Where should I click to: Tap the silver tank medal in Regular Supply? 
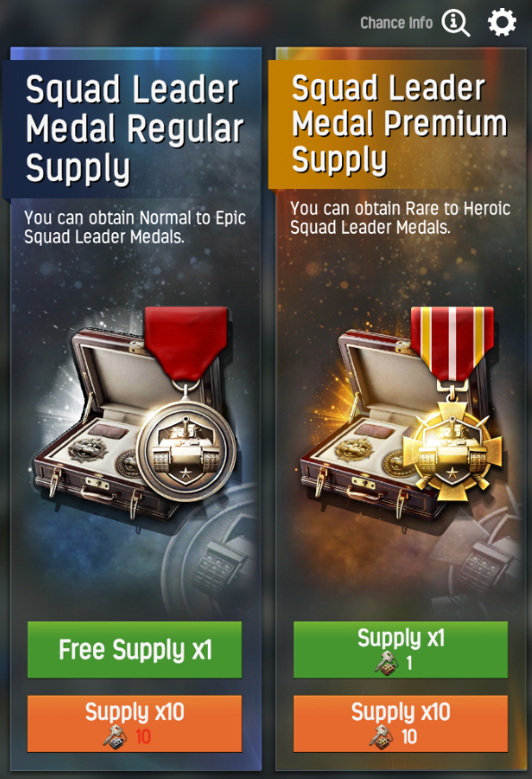coord(186,451)
